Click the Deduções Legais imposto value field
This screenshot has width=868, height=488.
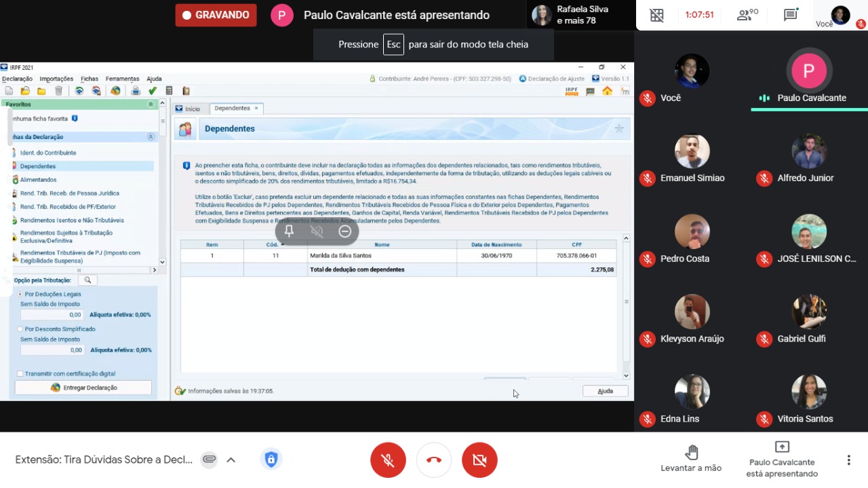52,315
